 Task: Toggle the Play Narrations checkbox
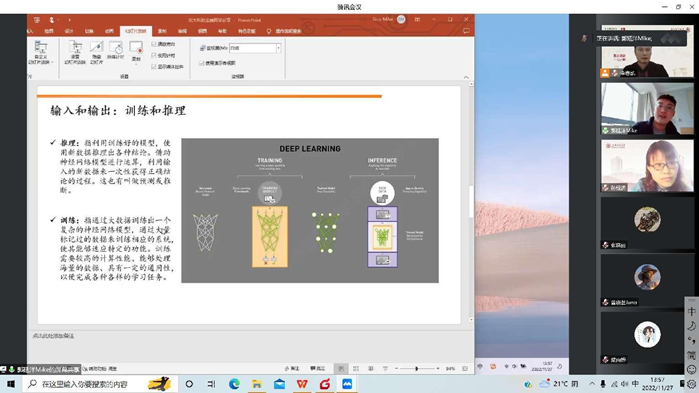[x=154, y=44]
